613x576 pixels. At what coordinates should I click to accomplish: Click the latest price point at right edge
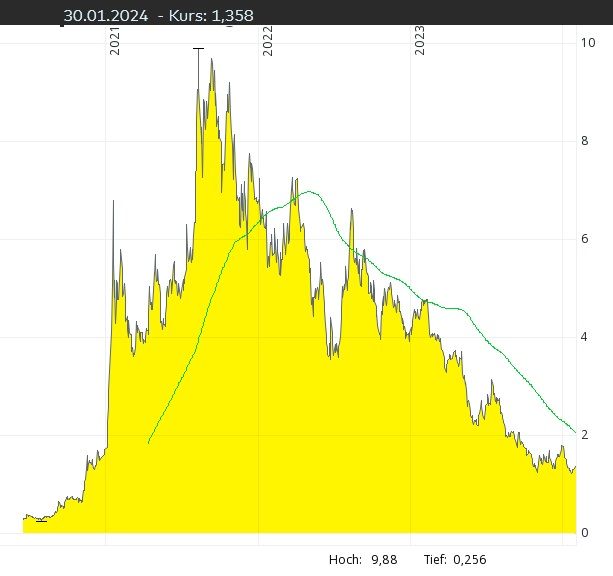[575, 467]
